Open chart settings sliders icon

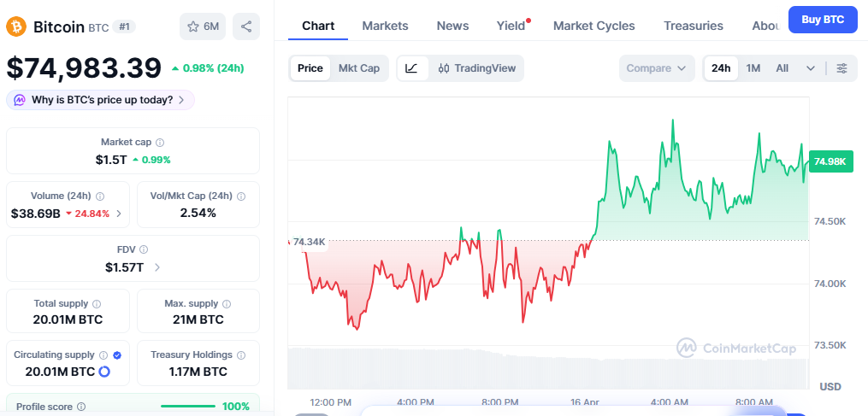click(842, 68)
